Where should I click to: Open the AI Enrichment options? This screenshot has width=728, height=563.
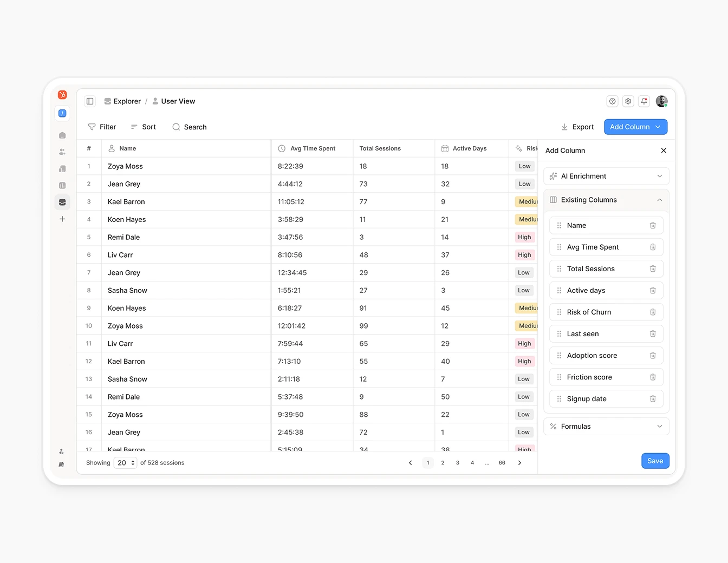pos(606,176)
